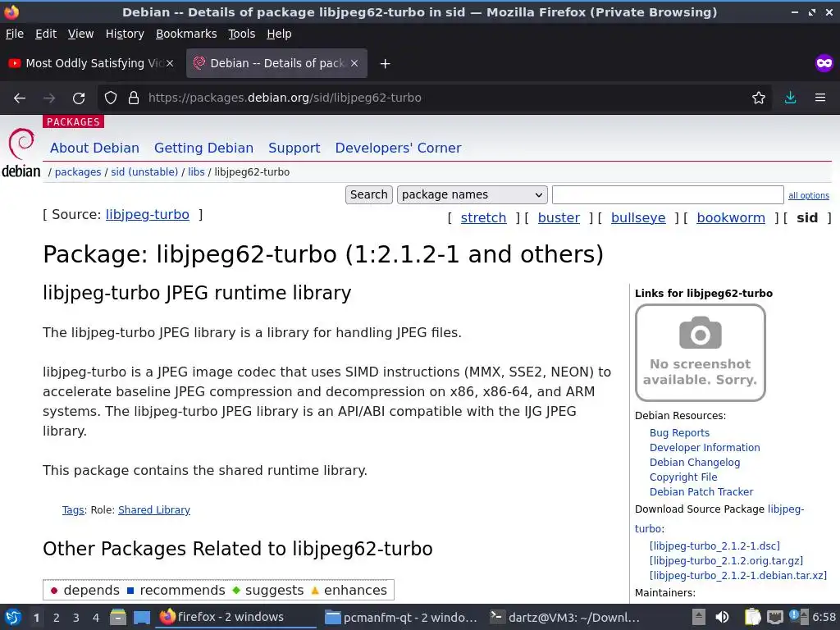Switch to virtual desktop 3
The width and height of the screenshot is (840, 630).
tap(76, 618)
